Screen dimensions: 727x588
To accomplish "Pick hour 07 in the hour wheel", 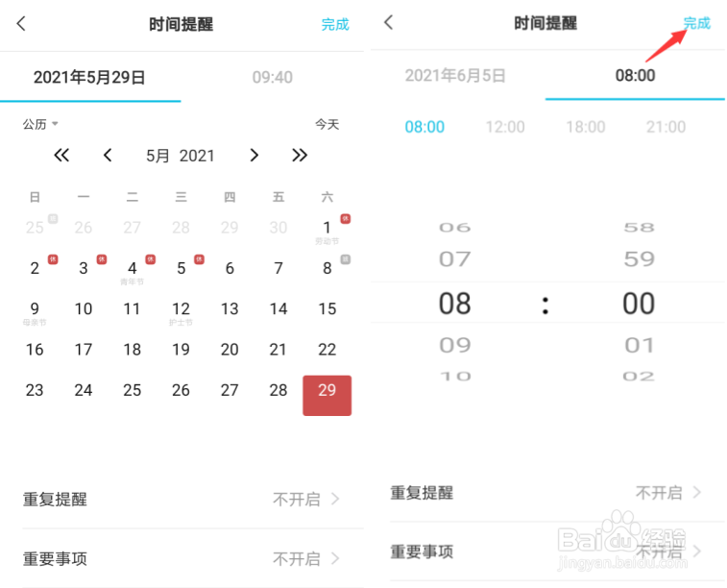I will [x=455, y=259].
